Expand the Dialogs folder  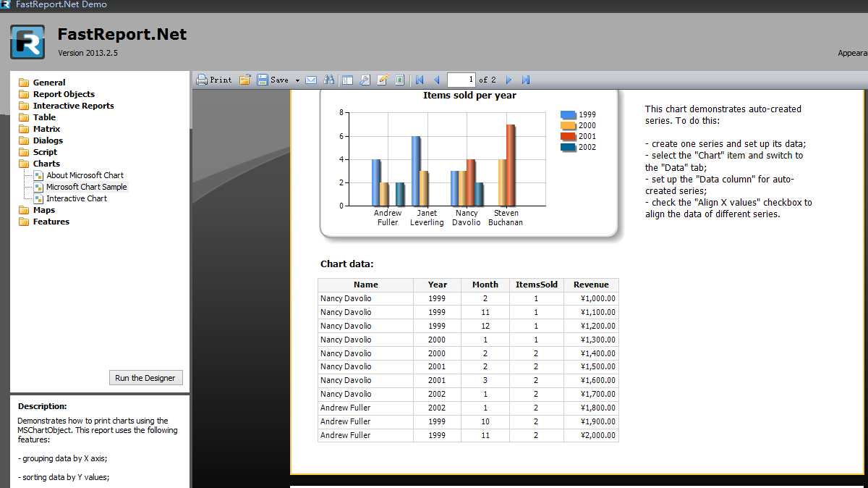click(41, 140)
